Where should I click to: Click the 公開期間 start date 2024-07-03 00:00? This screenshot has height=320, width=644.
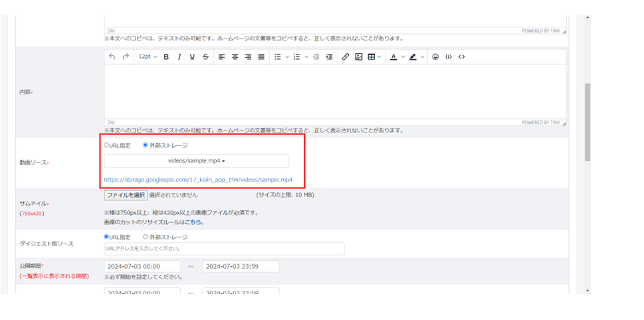(142, 267)
